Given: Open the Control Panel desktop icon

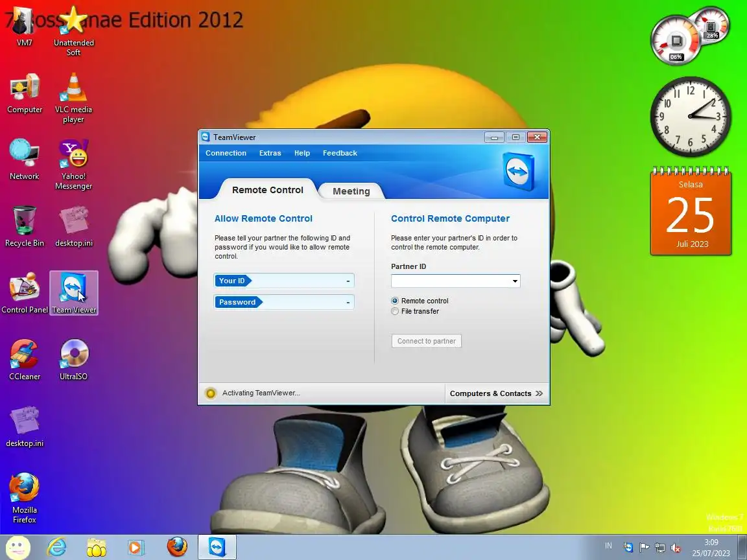Looking at the screenshot, I should tap(24, 294).
